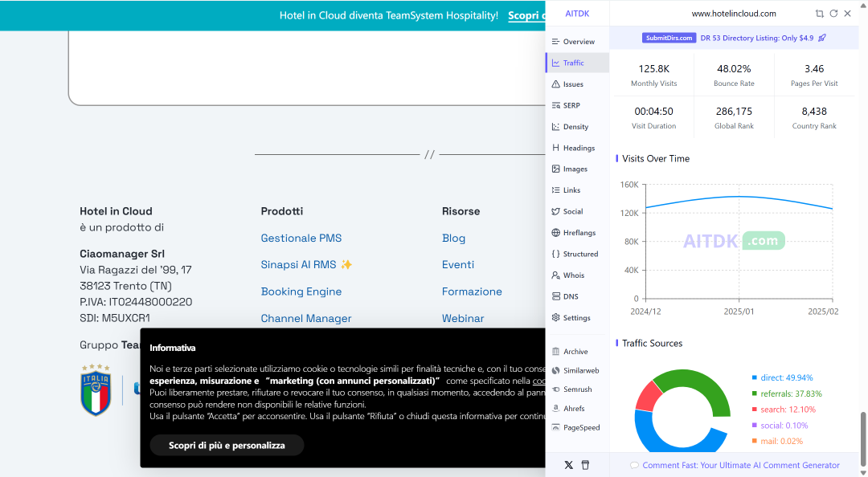Open the Eventi link
The image size is (868, 477).
(x=458, y=264)
